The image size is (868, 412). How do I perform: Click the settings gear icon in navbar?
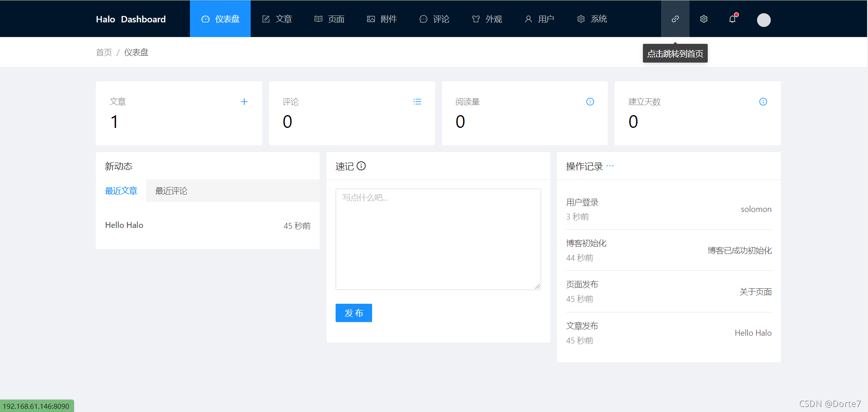(703, 19)
